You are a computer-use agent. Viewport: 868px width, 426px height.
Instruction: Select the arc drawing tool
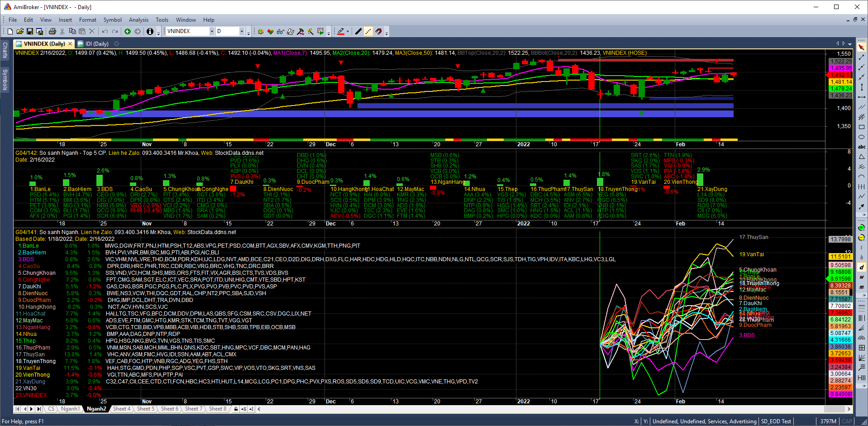tap(862, 177)
